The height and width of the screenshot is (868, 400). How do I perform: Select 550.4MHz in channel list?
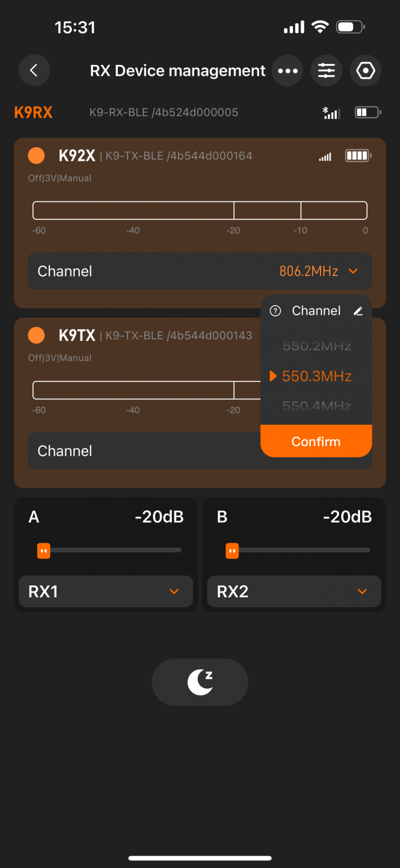click(317, 406)
